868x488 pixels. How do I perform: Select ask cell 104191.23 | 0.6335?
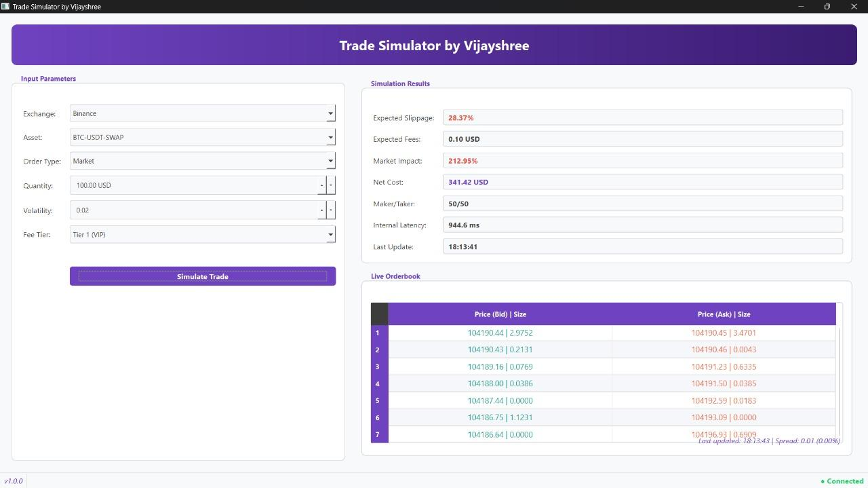tap(724, 367)
